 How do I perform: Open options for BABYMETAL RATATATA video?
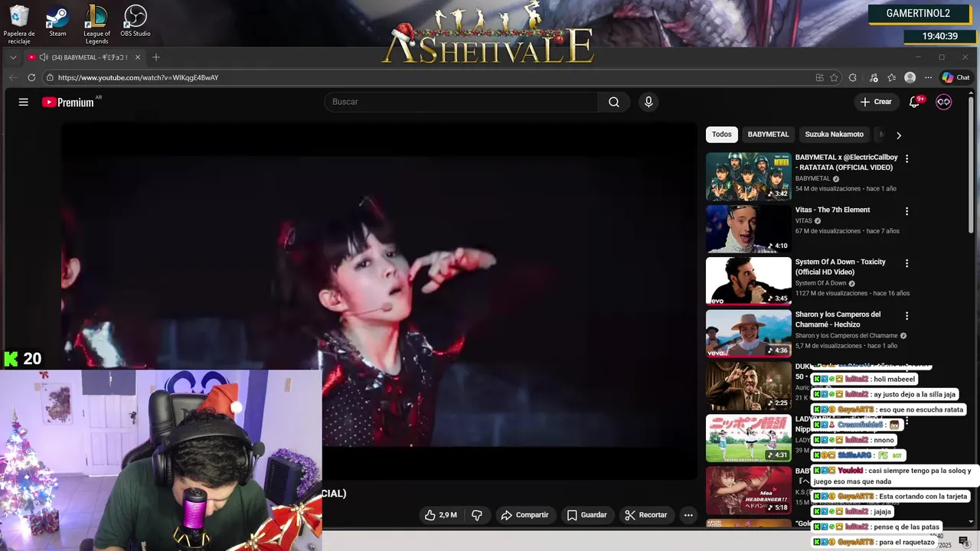pyautogui.click(x=907, y=158)
